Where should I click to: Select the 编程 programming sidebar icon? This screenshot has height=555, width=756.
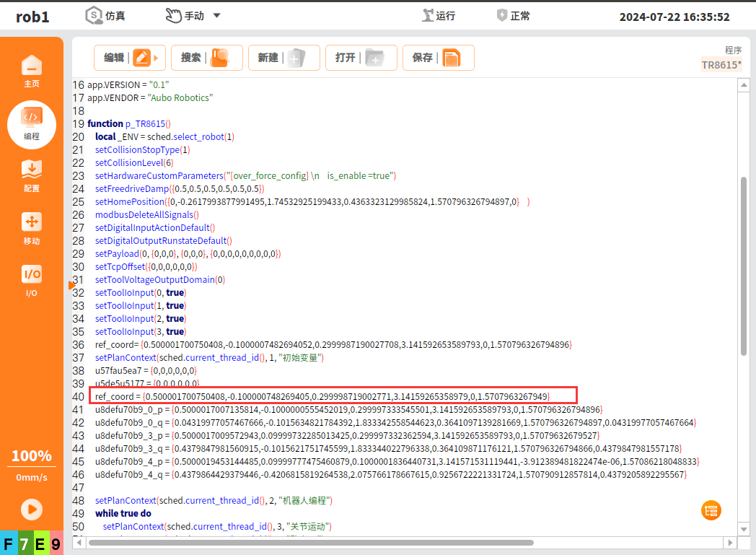tap(32, 123)
